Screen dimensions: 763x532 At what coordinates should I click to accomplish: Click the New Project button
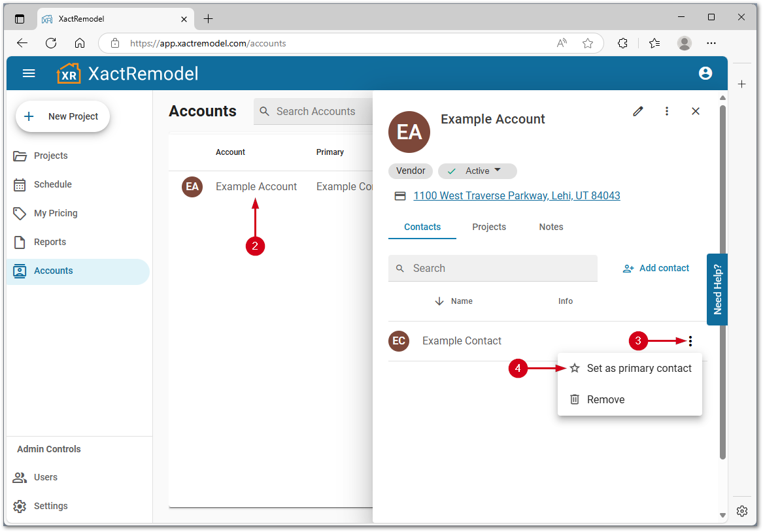(x=63, y=117)
